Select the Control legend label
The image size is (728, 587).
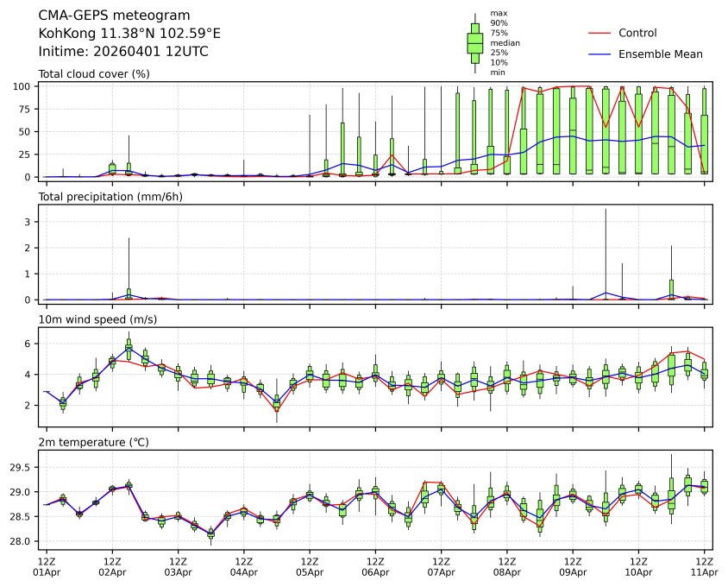[637, 33]
